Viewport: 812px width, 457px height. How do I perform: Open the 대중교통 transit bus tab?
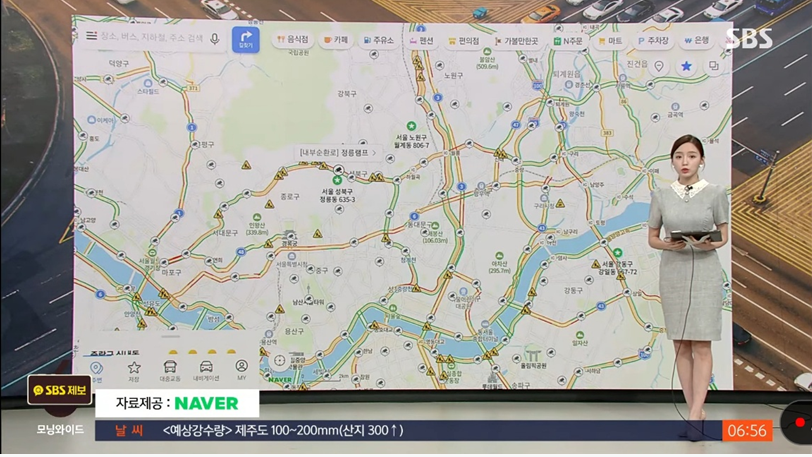click(x=170, y=371)
